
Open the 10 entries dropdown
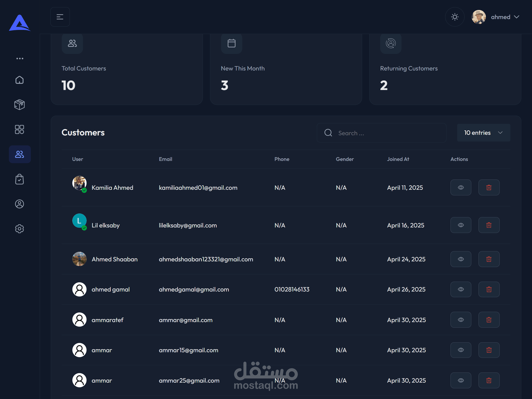(483, 133)
